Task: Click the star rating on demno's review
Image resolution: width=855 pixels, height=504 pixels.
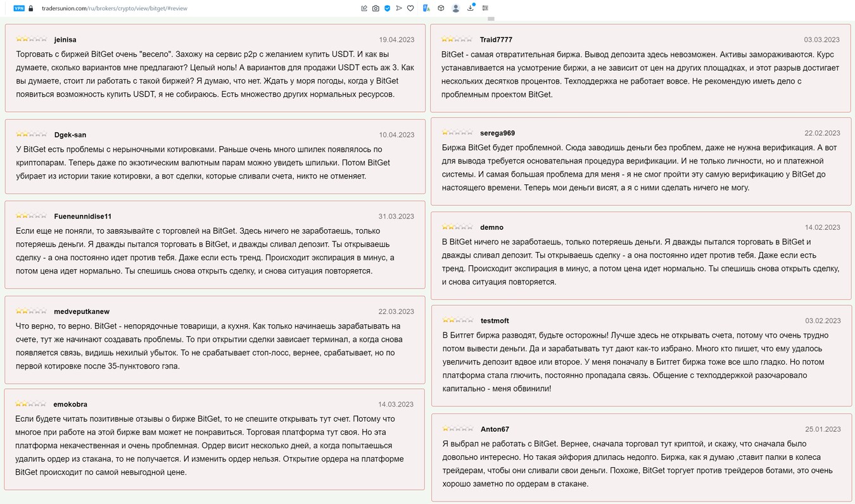Action: click(x=457, y=227)
